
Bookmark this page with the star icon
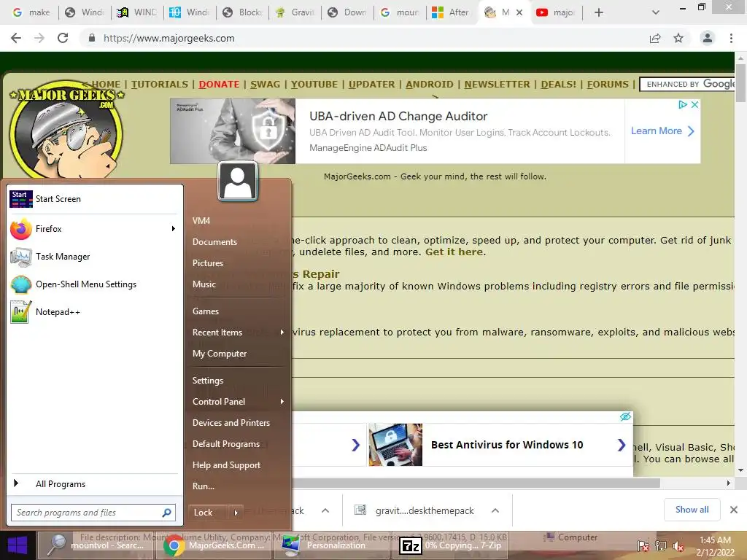678,38
